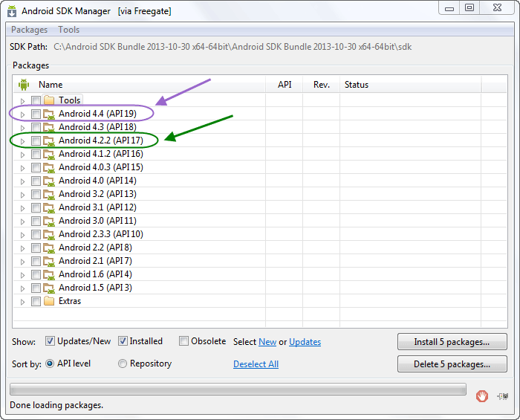Expand the Android 1.5 (API 3) node

[x=22, y=288]
